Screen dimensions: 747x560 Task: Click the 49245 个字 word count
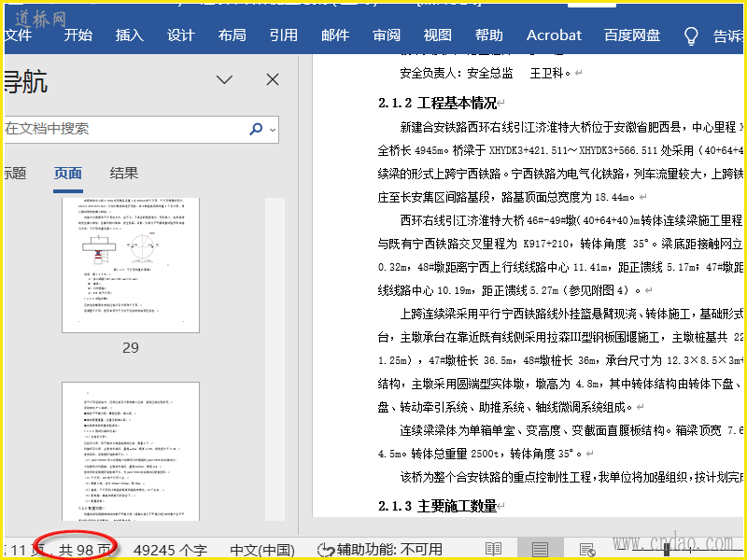170,551
